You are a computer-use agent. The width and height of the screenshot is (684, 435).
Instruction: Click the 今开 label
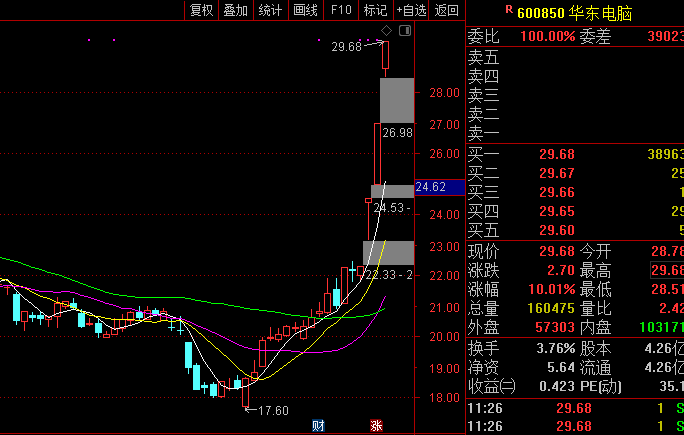[595, 252]
